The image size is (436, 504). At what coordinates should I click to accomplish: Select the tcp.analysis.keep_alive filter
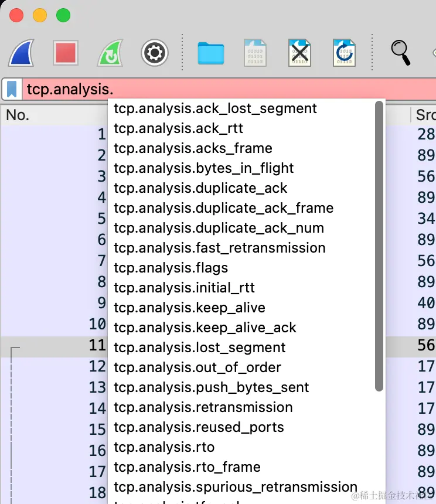coord(189,308)
